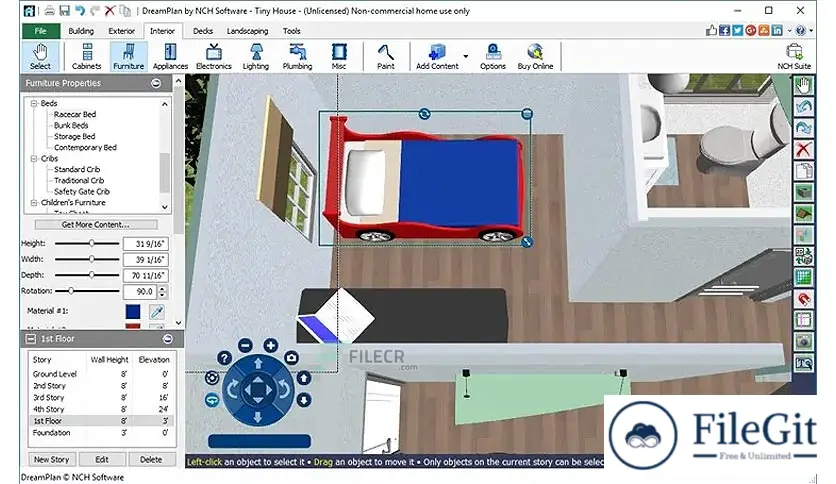
Task: Pick the Electronics tool
Action: 214,57
